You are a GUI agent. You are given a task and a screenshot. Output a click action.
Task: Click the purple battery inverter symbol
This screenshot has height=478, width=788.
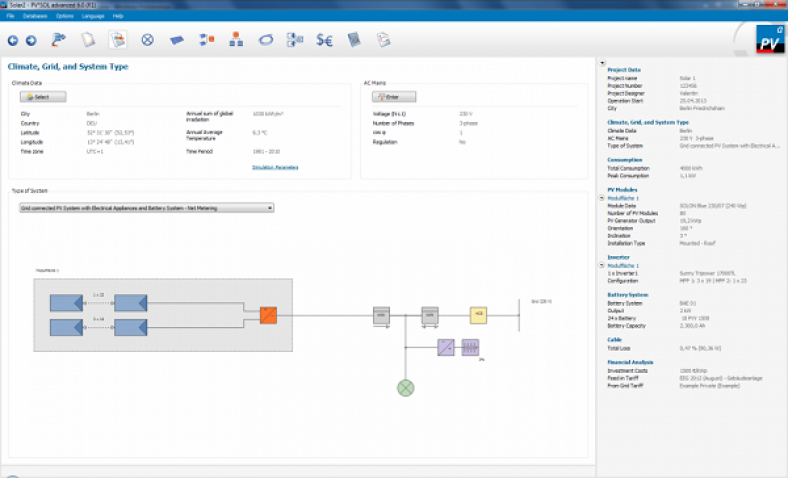click(x=446, y=347)
